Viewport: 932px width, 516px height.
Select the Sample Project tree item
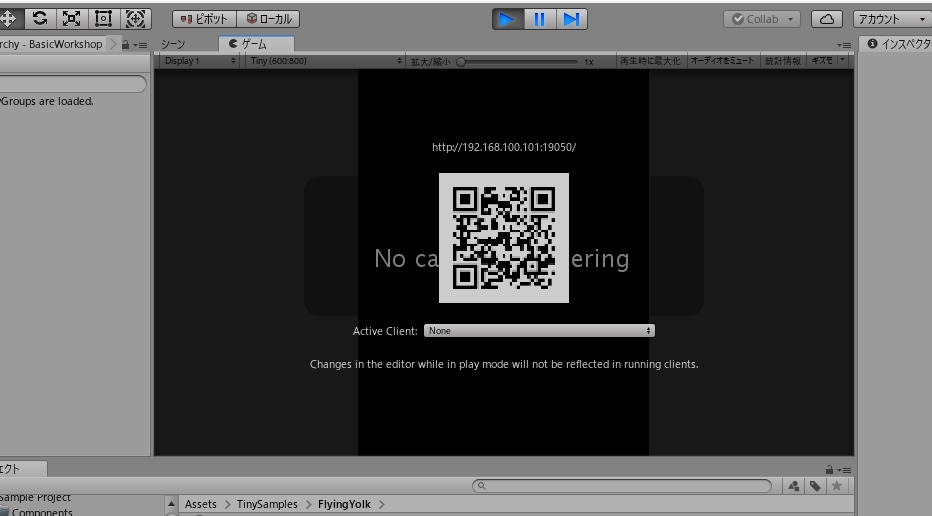tap(34, 498)
